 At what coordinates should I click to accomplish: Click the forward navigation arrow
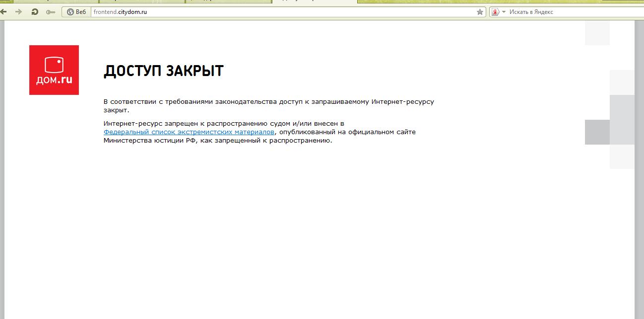tap(19, 12)
